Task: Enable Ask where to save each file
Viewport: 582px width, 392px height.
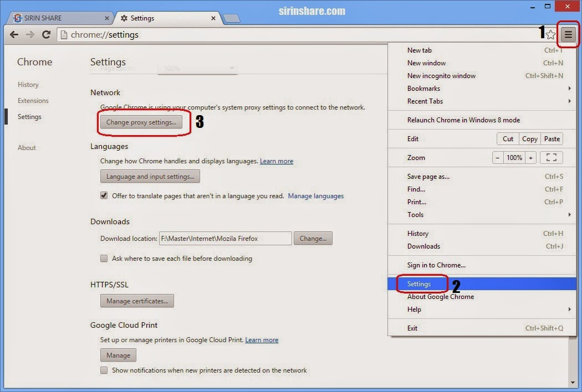Action: 104,258
